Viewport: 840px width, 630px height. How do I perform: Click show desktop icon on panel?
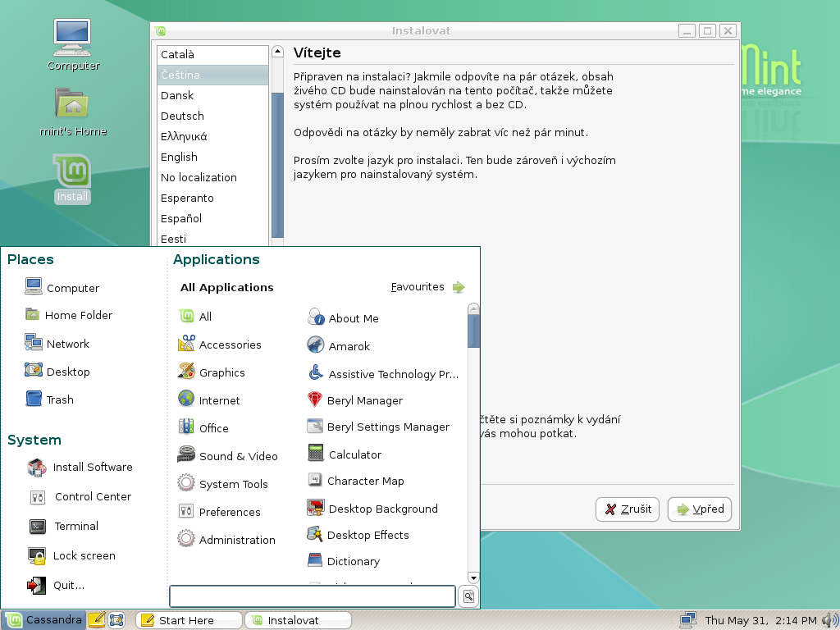[116, 620]
